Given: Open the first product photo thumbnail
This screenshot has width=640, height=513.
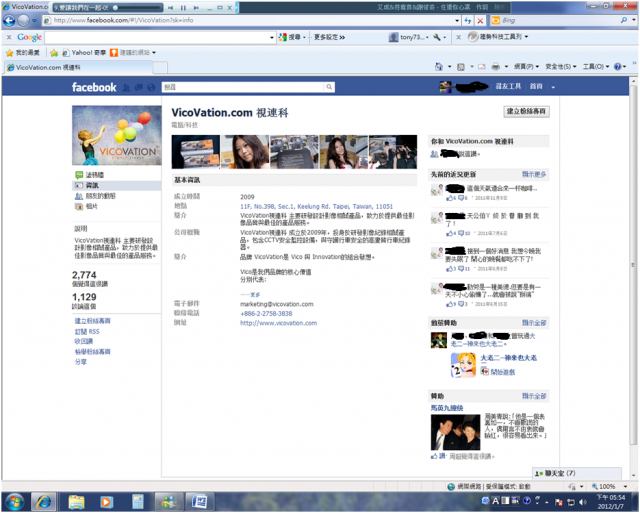Looking at the screenshot, I should tap(196, 152).
